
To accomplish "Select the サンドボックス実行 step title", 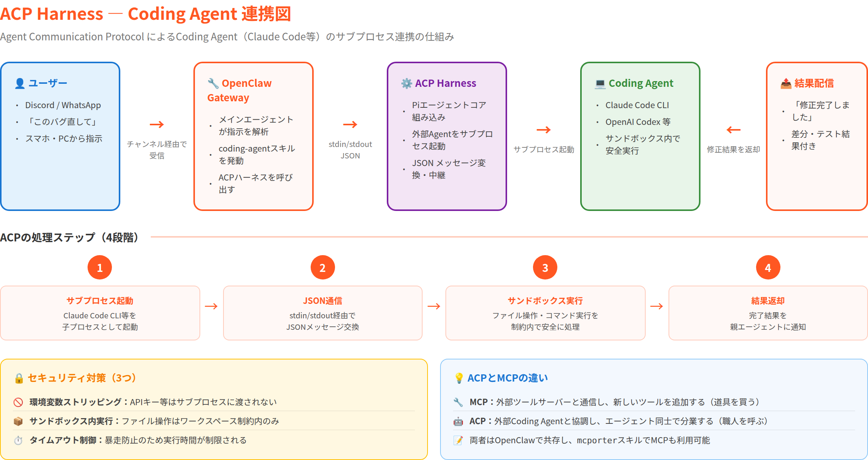I will click(x=545, y=301).
